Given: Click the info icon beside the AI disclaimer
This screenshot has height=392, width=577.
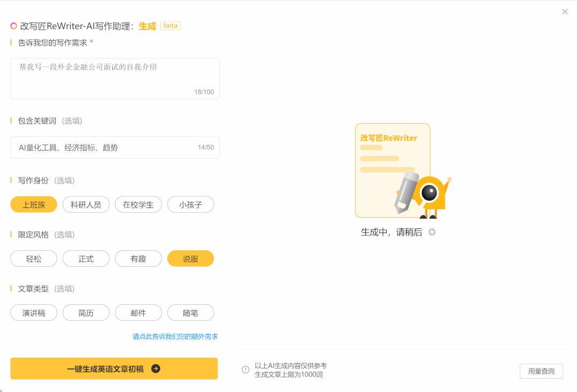Looking at the screenshot, I should [x=245, y=369].
